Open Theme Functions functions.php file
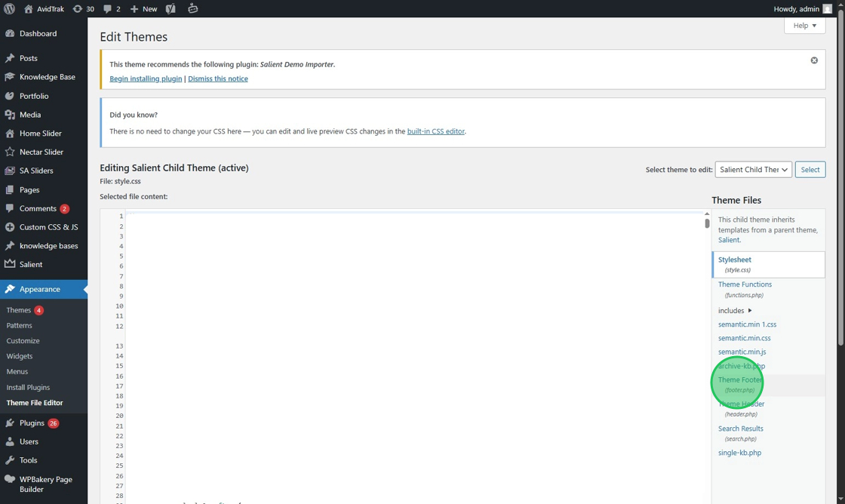845x504 pixels. coord(745,289)
